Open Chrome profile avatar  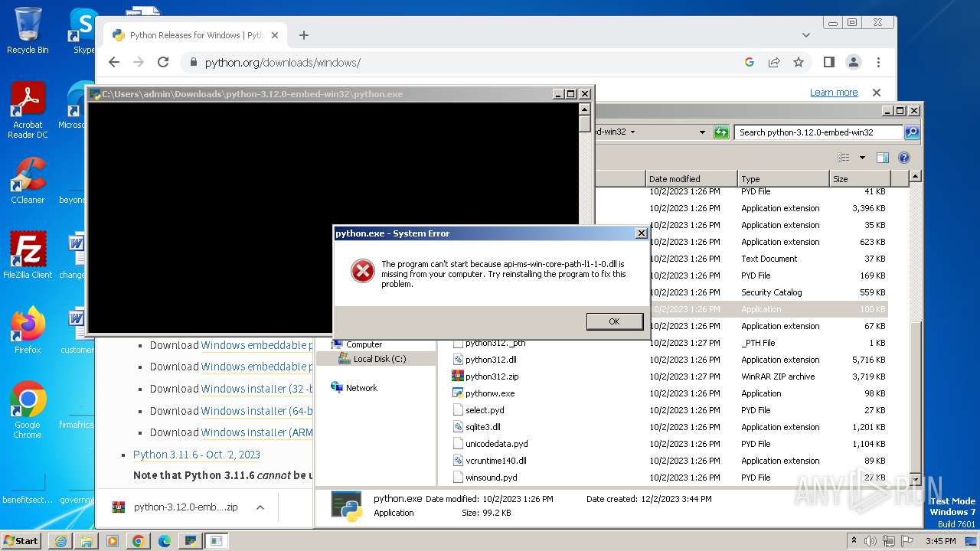853,63
